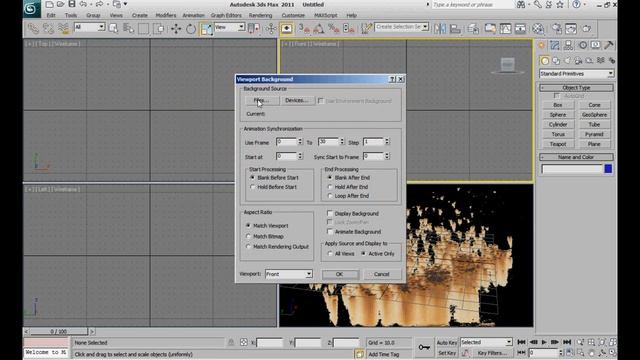Screen dimensions: 640x360
Task: Click the Select and Link tool
Action: tap(33, 29)
